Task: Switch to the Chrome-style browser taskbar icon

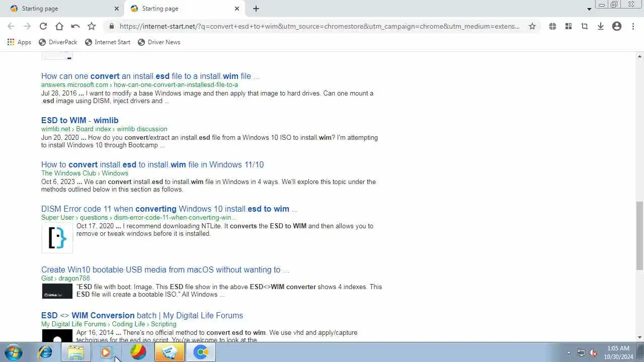Action: pyautogui.click(x=201, y=352)
